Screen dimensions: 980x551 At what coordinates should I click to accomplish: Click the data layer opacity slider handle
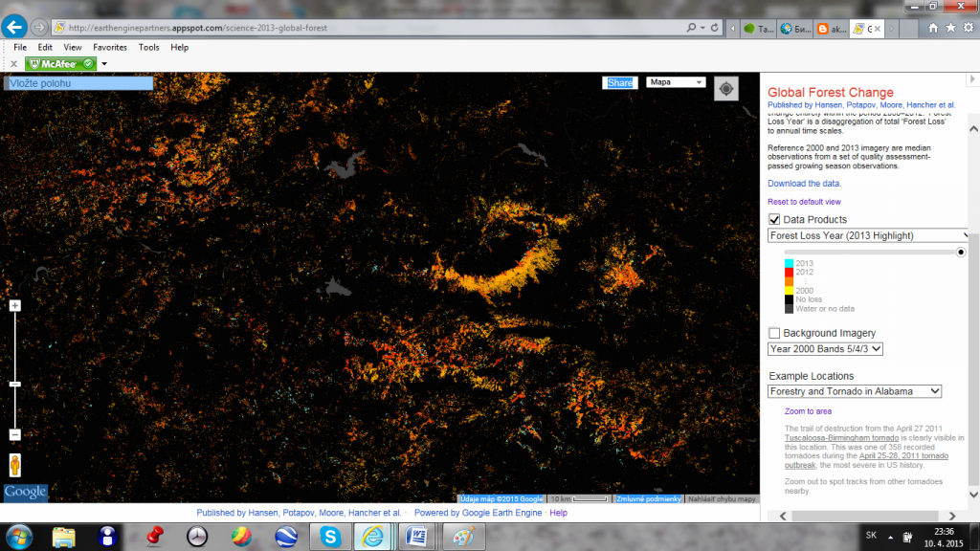(961, 253)
